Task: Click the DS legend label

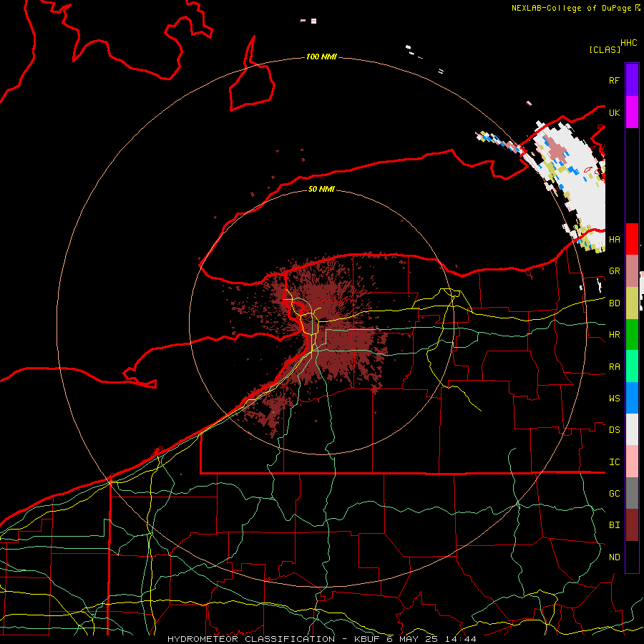Action: (x=614, y=430)
